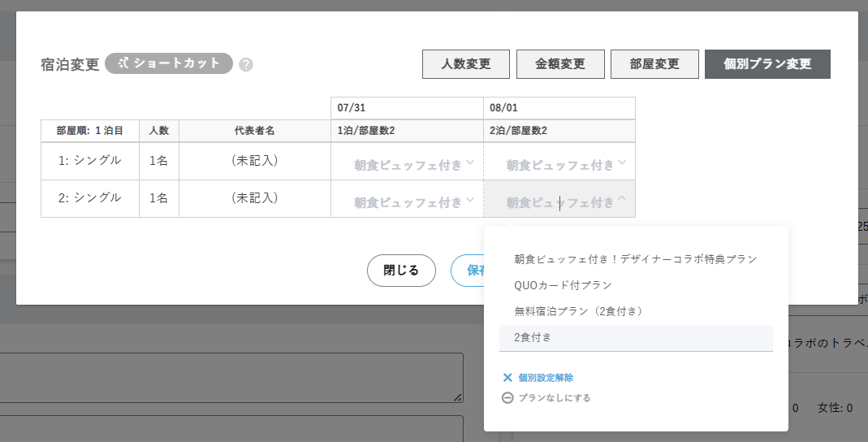Pick 無料宿泊プラン（2食付き） from the list
Viewport: 868px width, 442px height.
click(578, 311)
